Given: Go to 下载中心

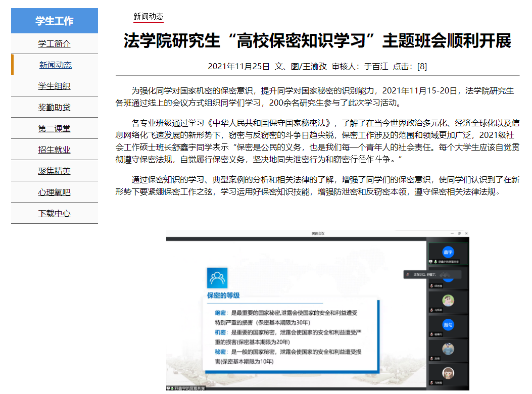Looking at the screenshot, I should 55,214.
